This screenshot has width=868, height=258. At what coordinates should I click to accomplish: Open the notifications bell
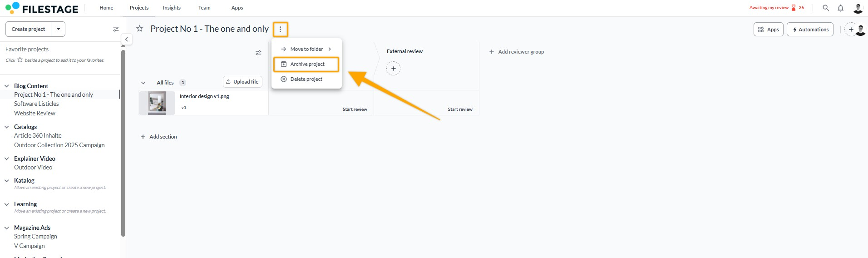841,8
